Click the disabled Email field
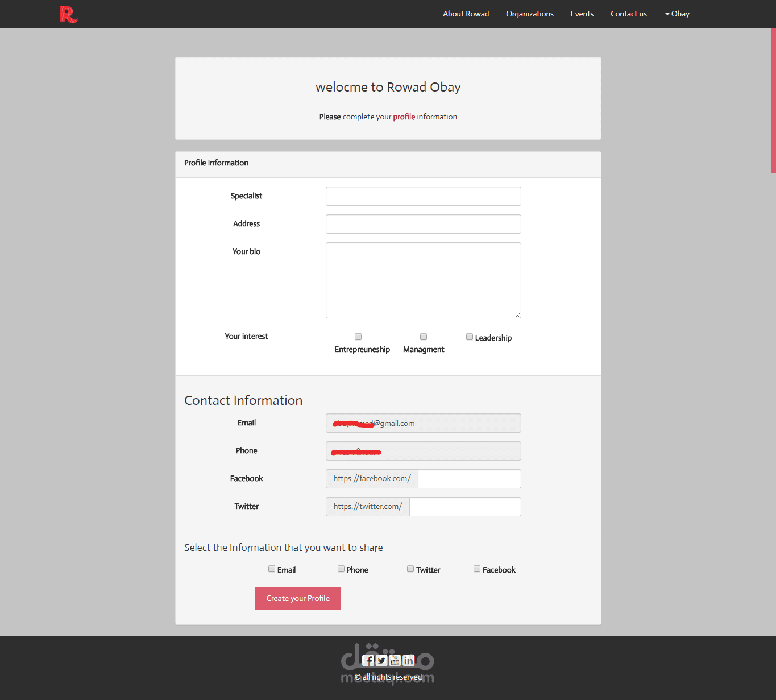776x700 pixels. click(424, 423)
